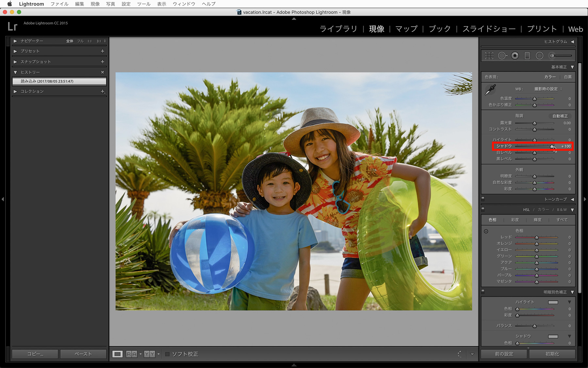The height and width of the screenshot is (368, 588).
Task: Set color treatment to カラー
Action: (550, 77)
